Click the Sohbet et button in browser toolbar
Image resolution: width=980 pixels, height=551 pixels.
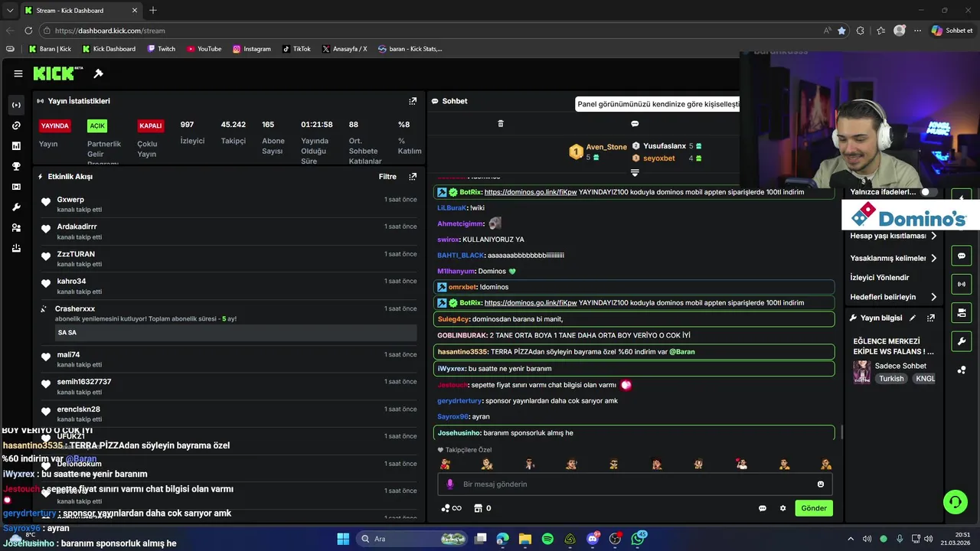952,31
